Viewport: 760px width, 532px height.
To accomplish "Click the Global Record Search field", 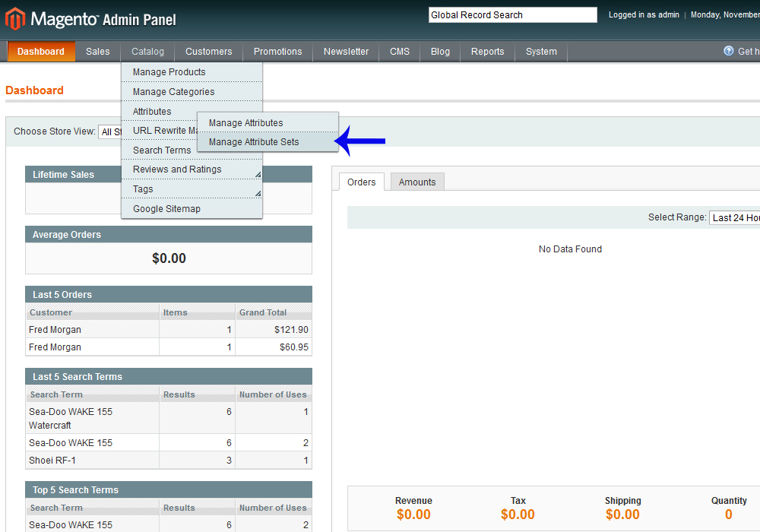I will [x=513, y=15].
